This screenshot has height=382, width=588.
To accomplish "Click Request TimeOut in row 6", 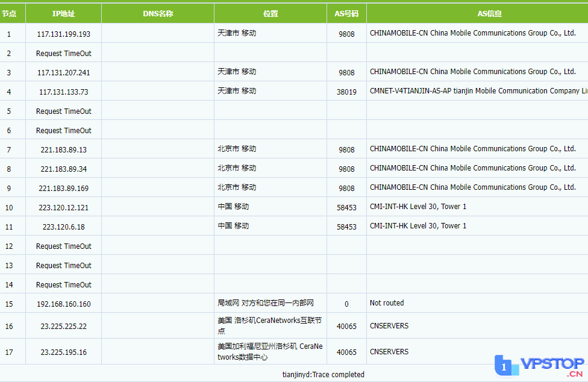I will (x=64, y=131).
